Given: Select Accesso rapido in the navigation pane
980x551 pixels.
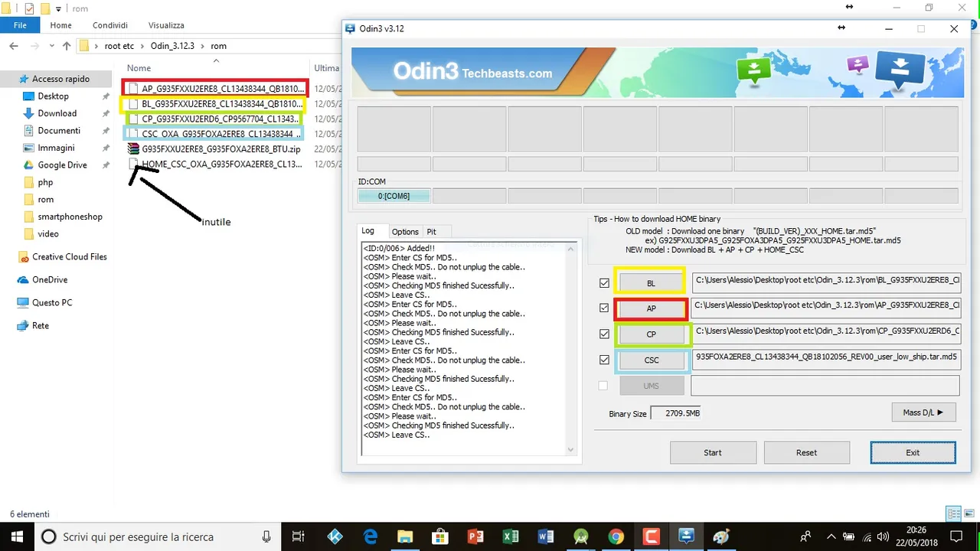Looking at the screenshot, I should [x=60, y=79].
